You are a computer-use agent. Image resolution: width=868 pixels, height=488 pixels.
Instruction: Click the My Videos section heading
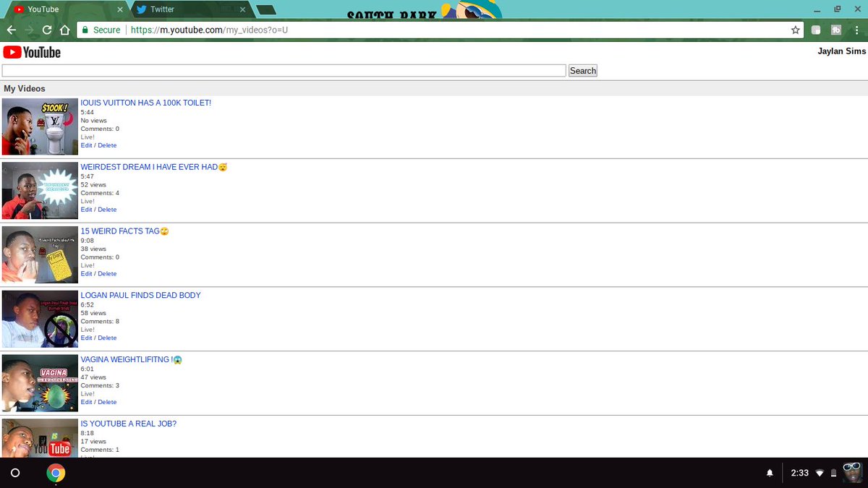[25, 89]
